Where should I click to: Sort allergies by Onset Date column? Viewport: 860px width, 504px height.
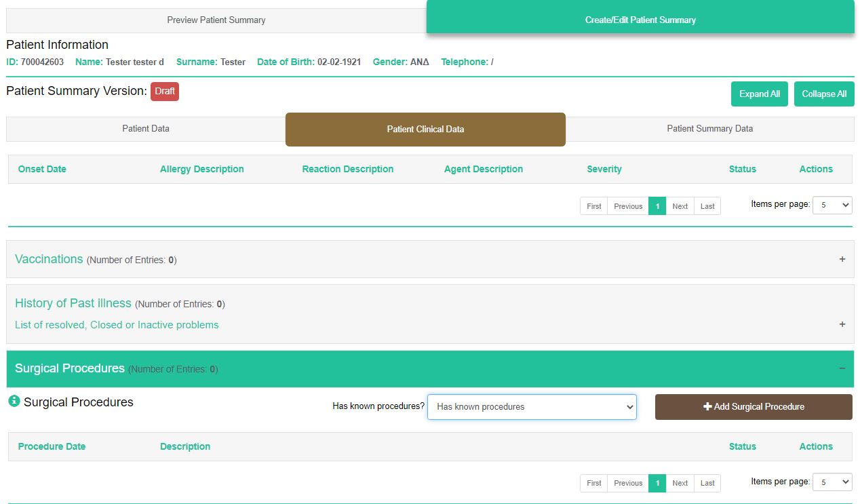click(x=42, y=169)
